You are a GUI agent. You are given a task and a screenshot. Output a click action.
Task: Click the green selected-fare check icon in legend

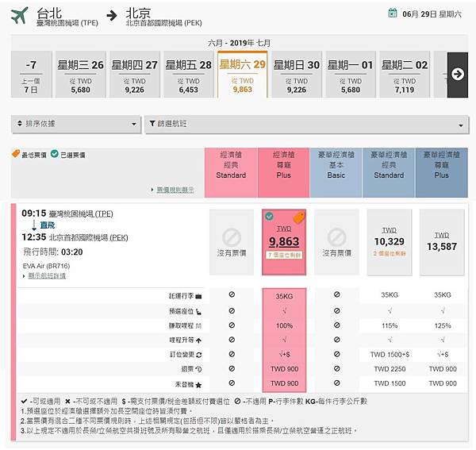click(x=54, y=154)
